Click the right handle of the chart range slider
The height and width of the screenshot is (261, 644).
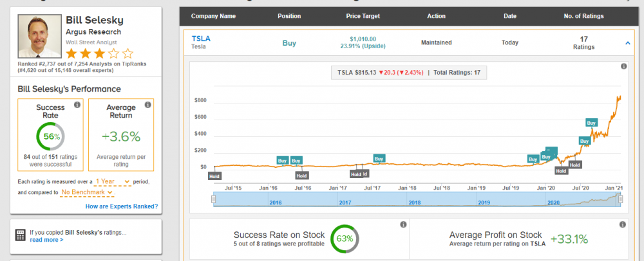620,200
